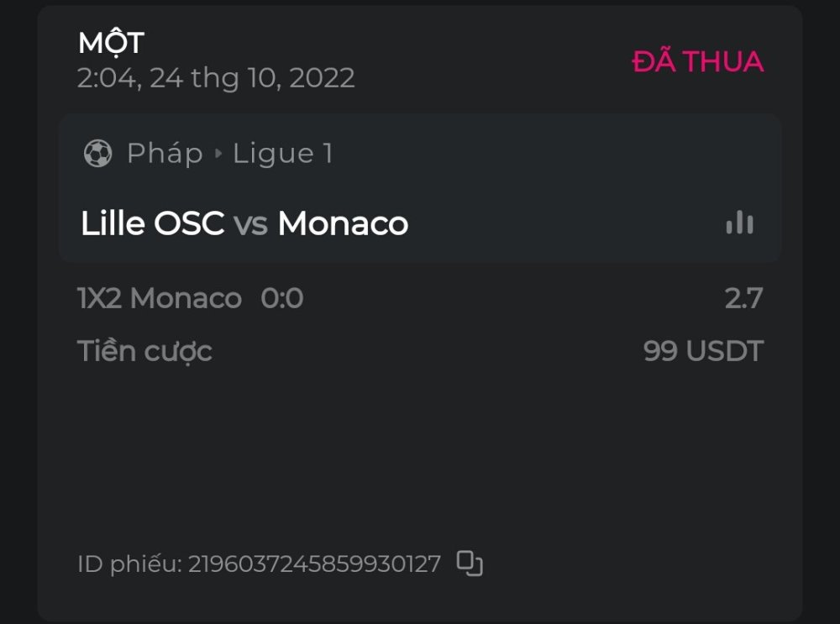This screenshot has width=840, height=624.
Task: Open the Ligue 1 league link
Action: (282, 154)
